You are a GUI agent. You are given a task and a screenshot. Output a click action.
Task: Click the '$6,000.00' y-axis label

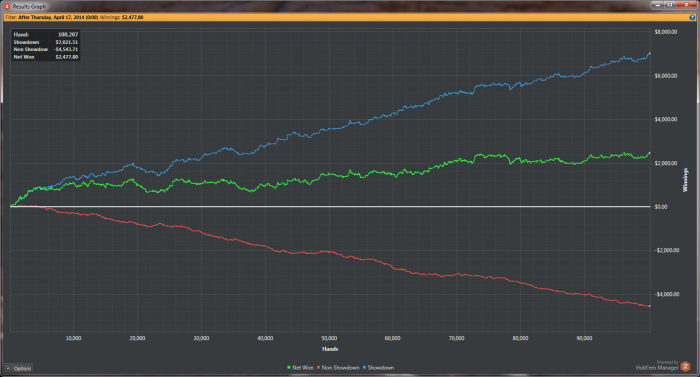click(666, 75)
